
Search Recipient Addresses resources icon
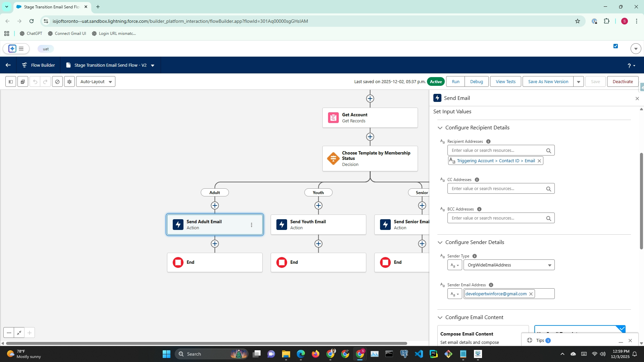[x=548, y=150]
